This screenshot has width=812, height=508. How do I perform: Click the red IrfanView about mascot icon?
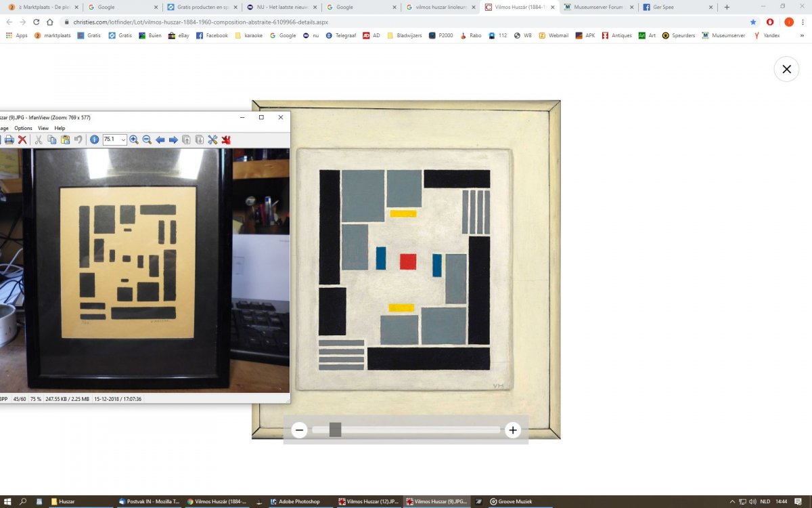point(226,140)
